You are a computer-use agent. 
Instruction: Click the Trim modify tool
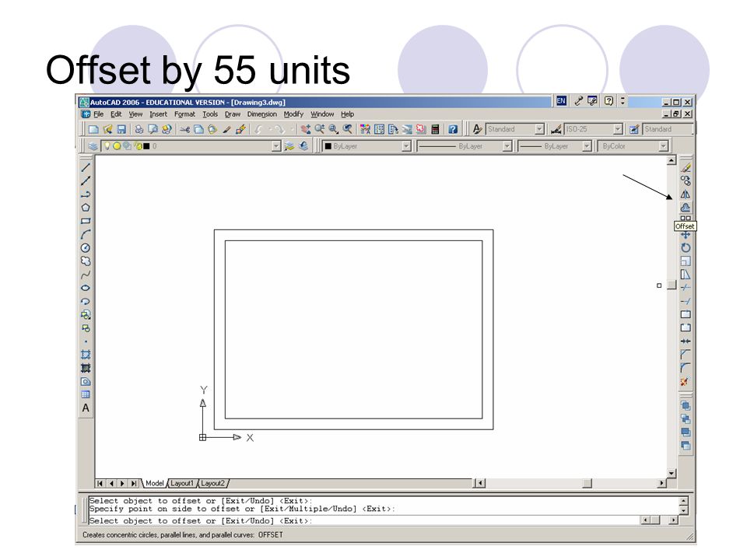(686, 288)
